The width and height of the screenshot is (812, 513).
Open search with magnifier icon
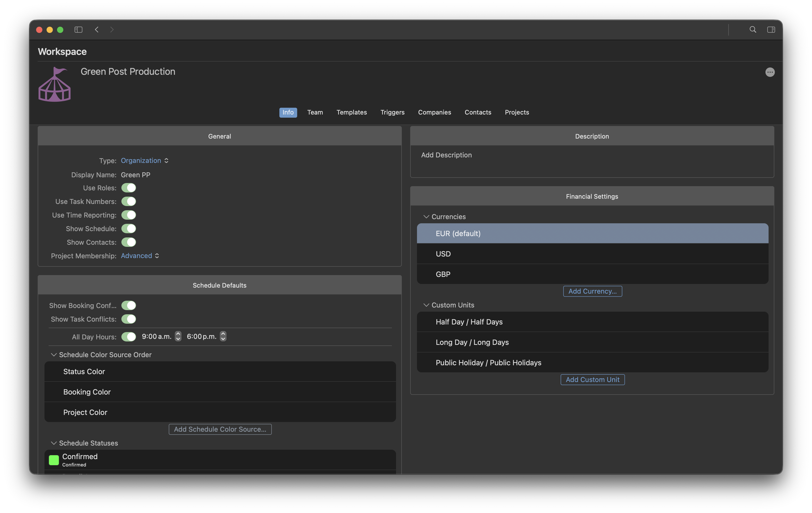click(x=753, y=30)
